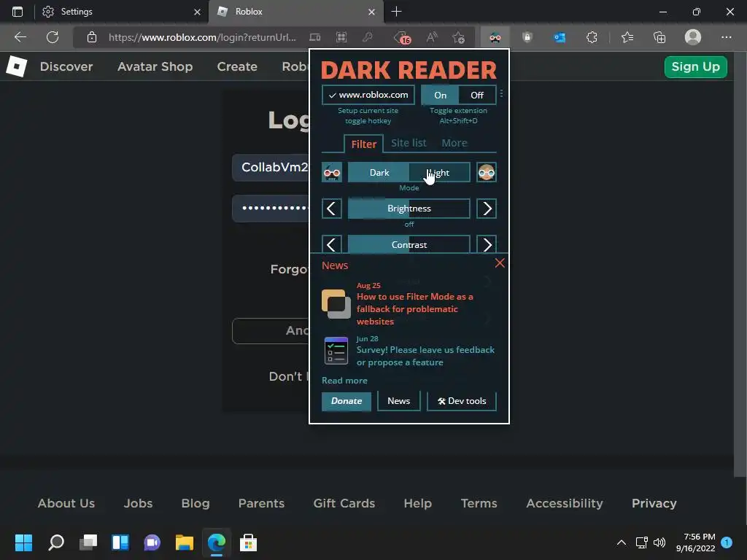Image resolution: width=747 pixels, height=560 pixels.
Task: Open the tab actions menu icon
Action: tap(18, 12)
